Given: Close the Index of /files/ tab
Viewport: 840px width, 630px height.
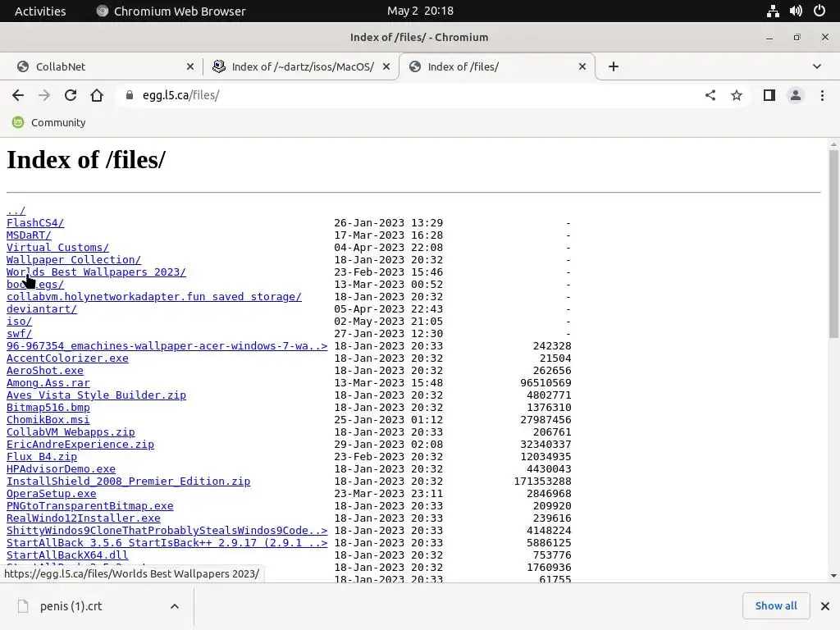Looking at the screenshot, I should (x=582, y=66).
